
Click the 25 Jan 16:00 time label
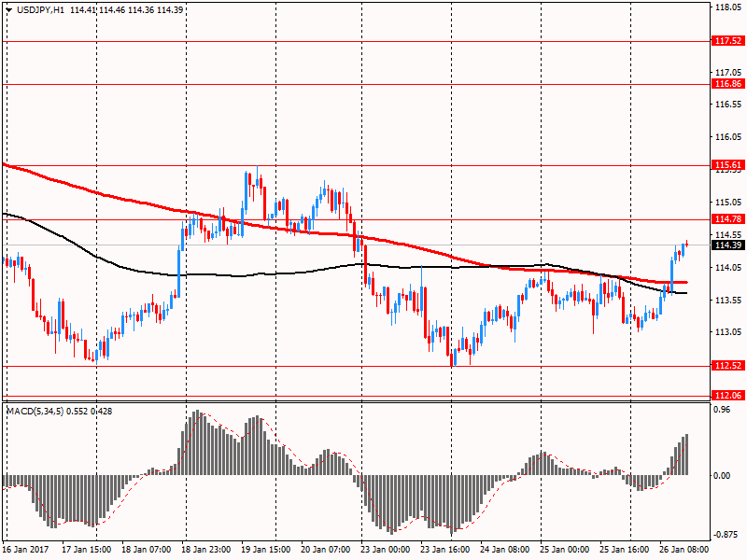624,550
